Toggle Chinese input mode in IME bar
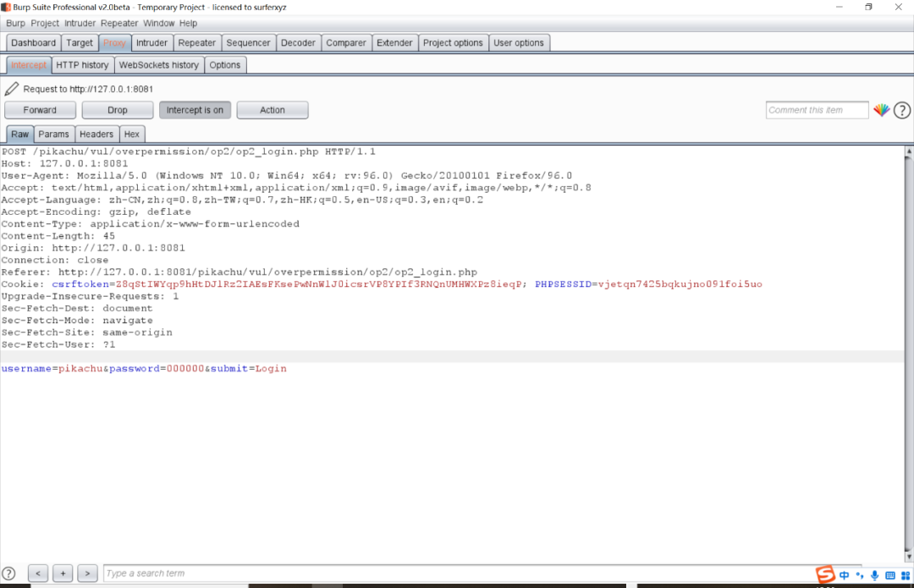The width and height of the screenshot is (914, 588). click(x=844, y=575)
